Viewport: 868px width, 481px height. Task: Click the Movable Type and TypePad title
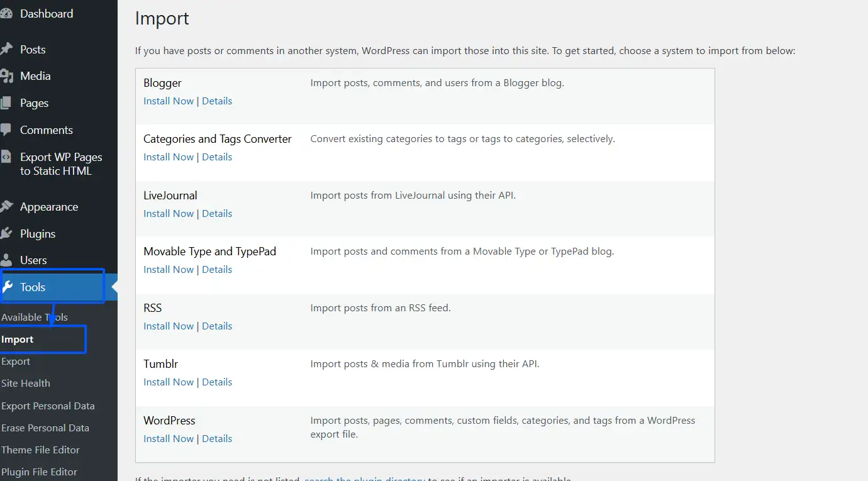tap(210, 252)
